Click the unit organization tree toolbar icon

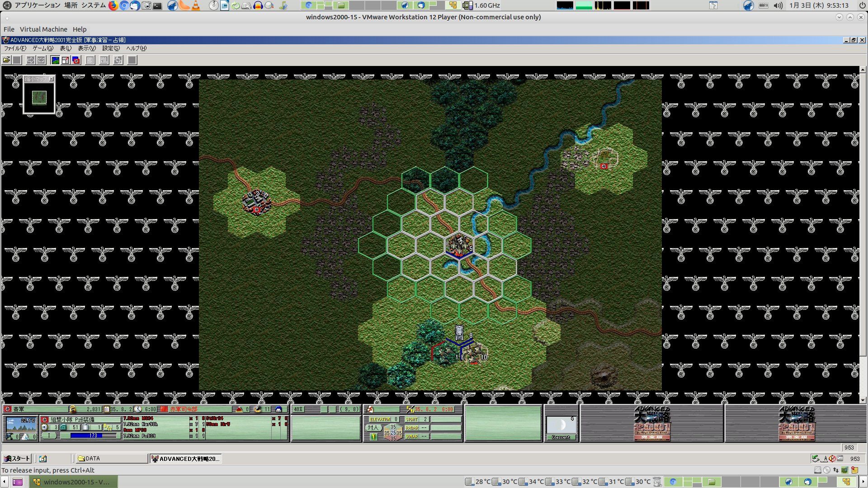(118, 60)
